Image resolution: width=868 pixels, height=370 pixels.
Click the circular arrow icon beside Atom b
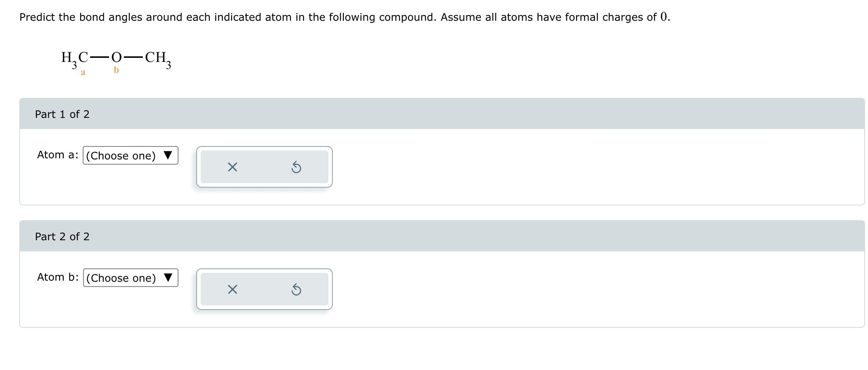296,290
